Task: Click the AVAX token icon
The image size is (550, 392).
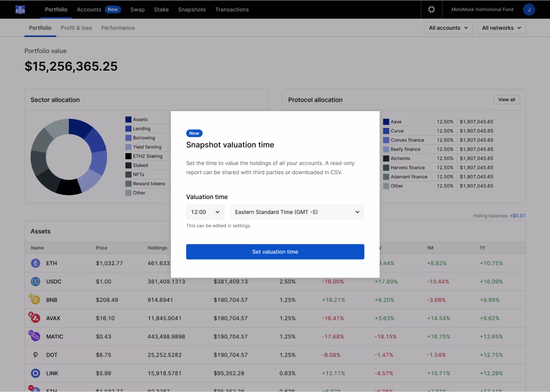Action: [x=35, y=318]
